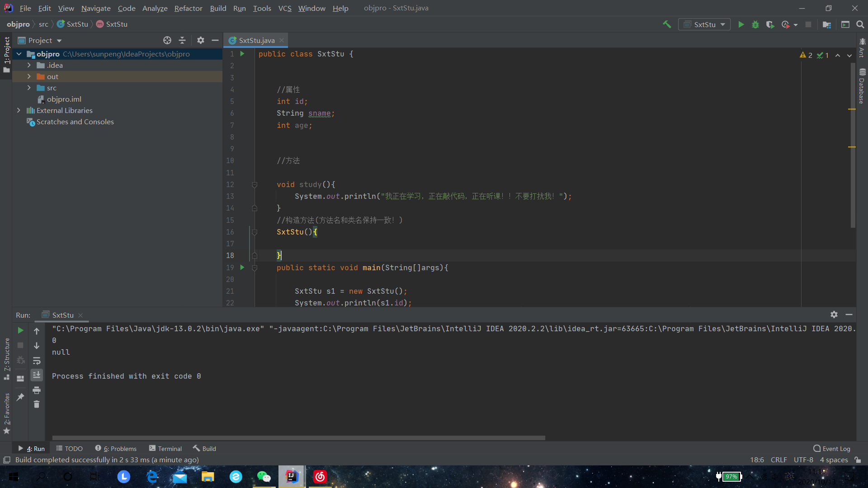
Task: Click the Search Everywhere magnifier
Action: [x=860, y=24]
